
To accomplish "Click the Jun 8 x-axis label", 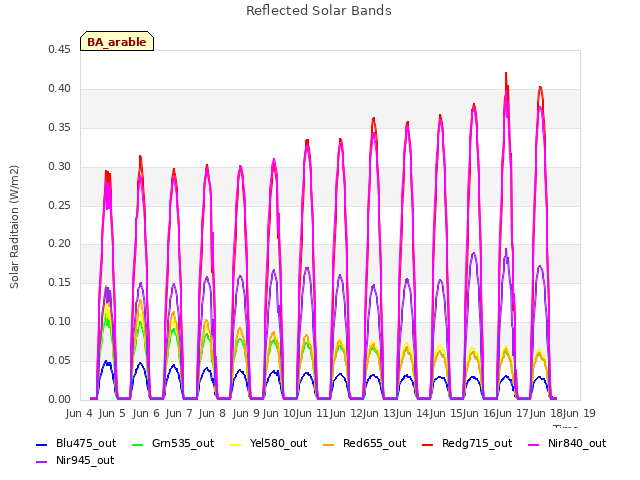I will click(212, 413).
